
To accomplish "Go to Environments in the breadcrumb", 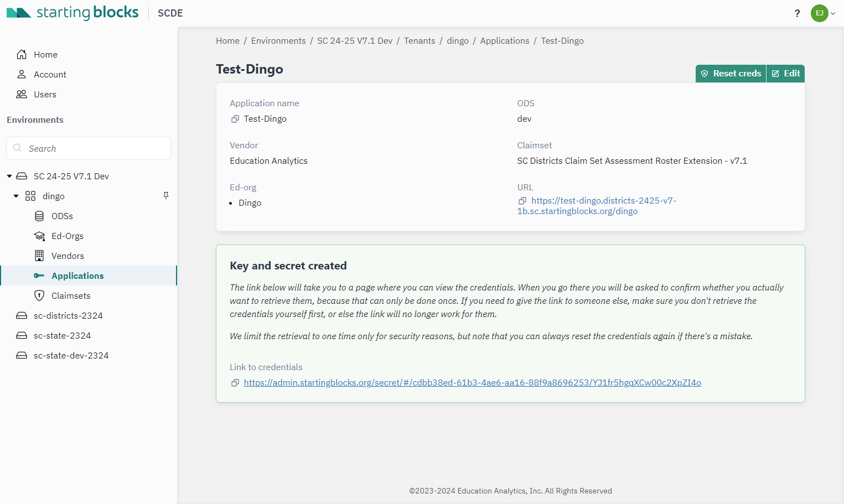I will tap(278, 40).
